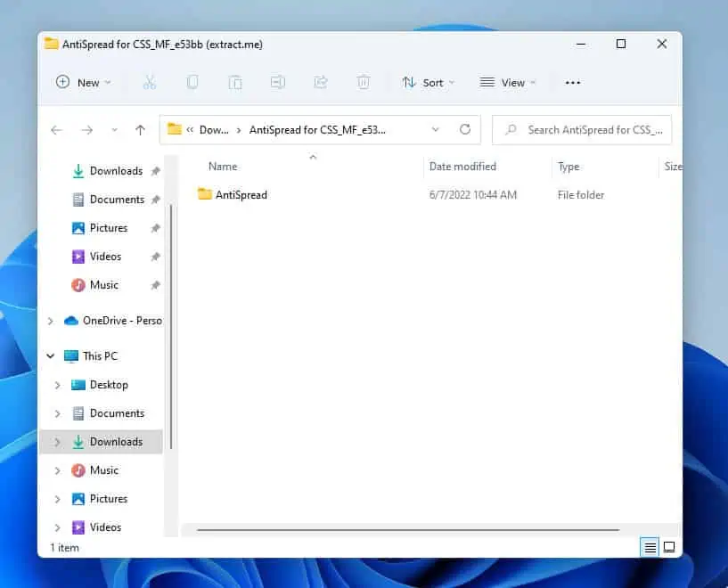Refresh the current folder
This screenshot has width=728, height=588.
click(465, 129)
